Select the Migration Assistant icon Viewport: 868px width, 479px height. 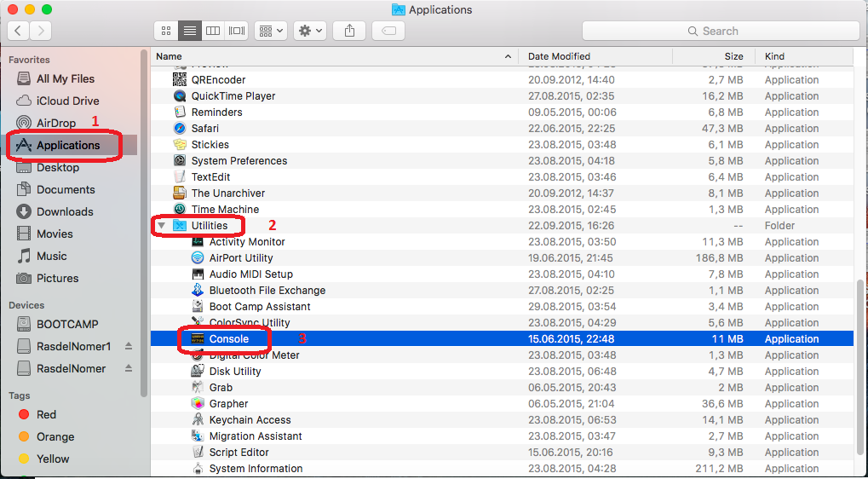click(198, 436)
